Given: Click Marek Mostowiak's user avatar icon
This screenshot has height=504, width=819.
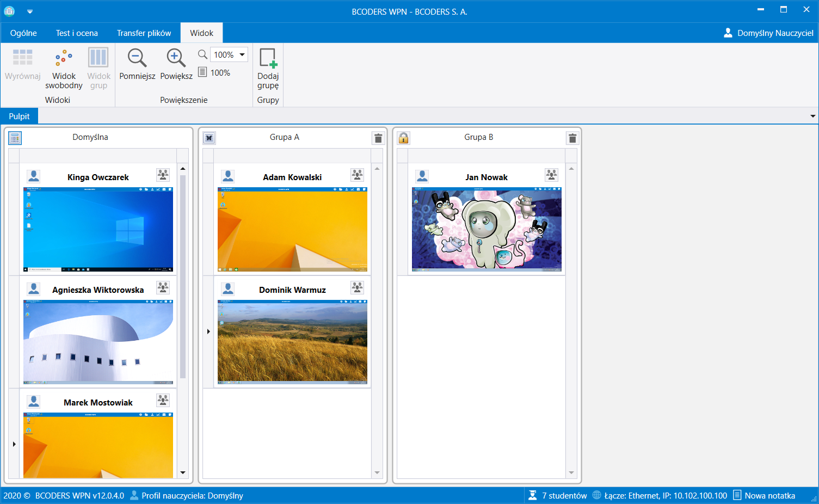Looking at the screenshot, I should click(x=34, y=401).
